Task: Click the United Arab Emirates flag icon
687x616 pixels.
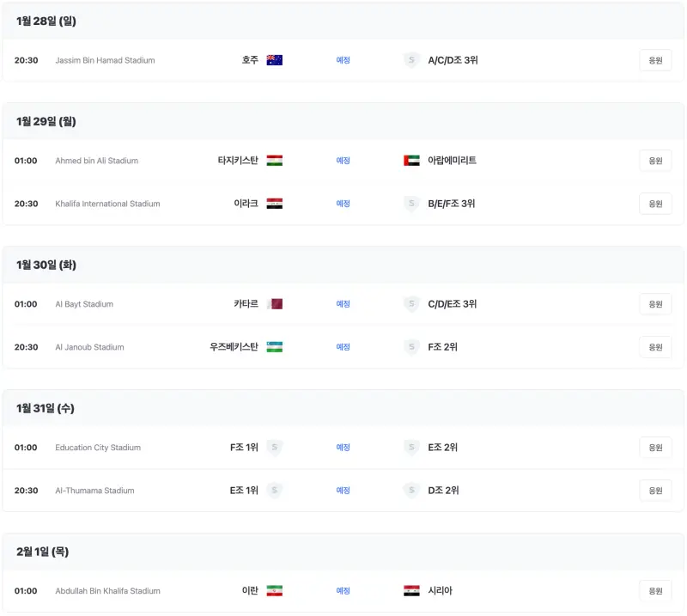Action: (x=411, y=161)
